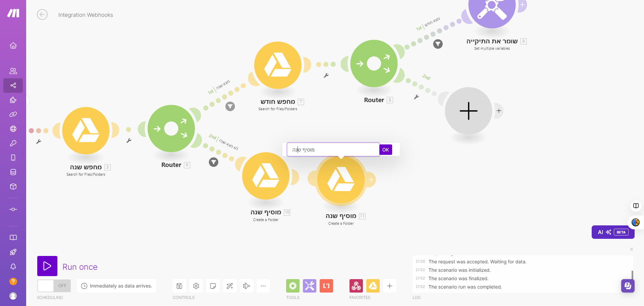Open the purple Tools wrench icon
This screenshot has width=644, height=306.
310,286
